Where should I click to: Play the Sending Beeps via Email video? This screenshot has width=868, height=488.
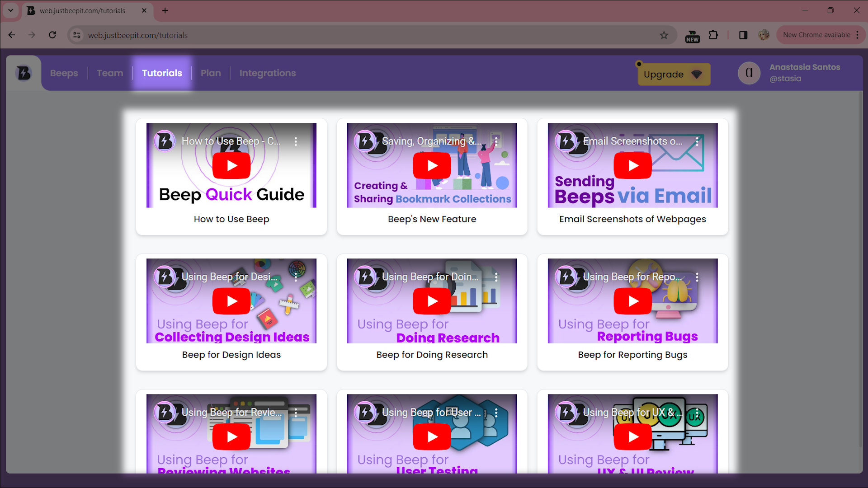632,166
